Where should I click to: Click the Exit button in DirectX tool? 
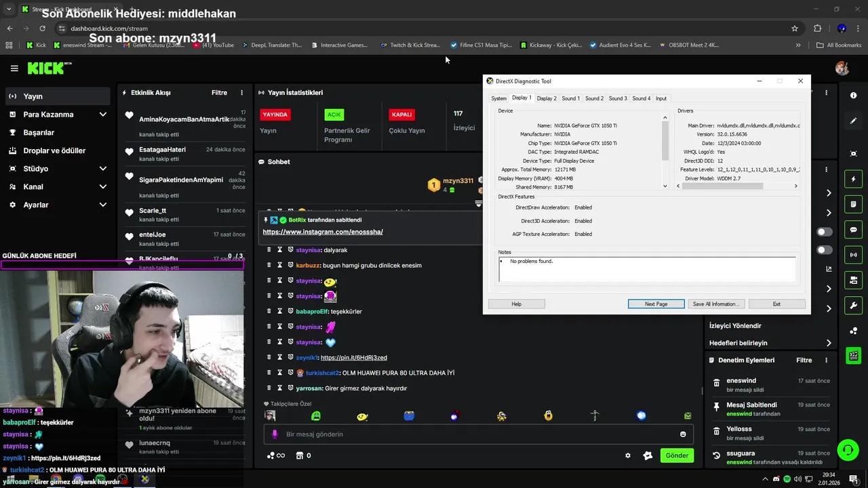coord(776,304)
